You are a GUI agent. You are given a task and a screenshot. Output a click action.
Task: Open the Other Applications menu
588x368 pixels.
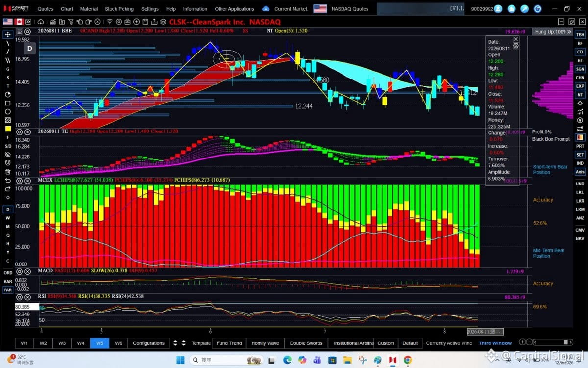click(x=234, y=9)
